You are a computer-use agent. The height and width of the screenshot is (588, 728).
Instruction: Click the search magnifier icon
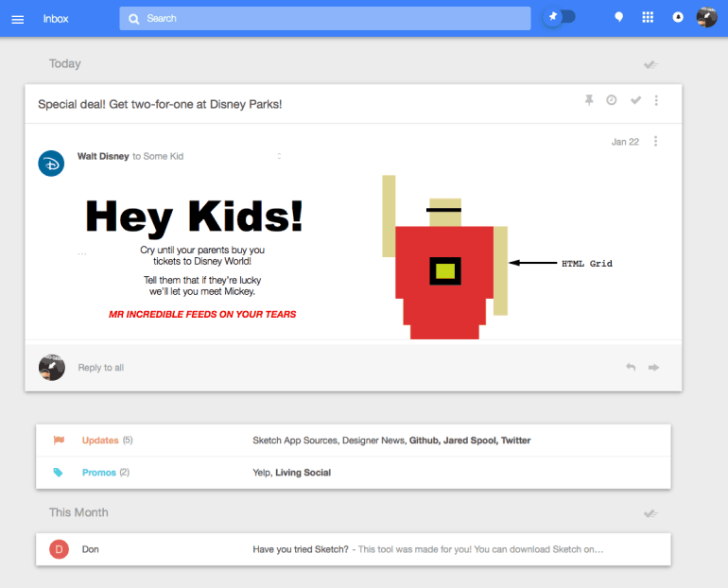[x=133, y=19]
